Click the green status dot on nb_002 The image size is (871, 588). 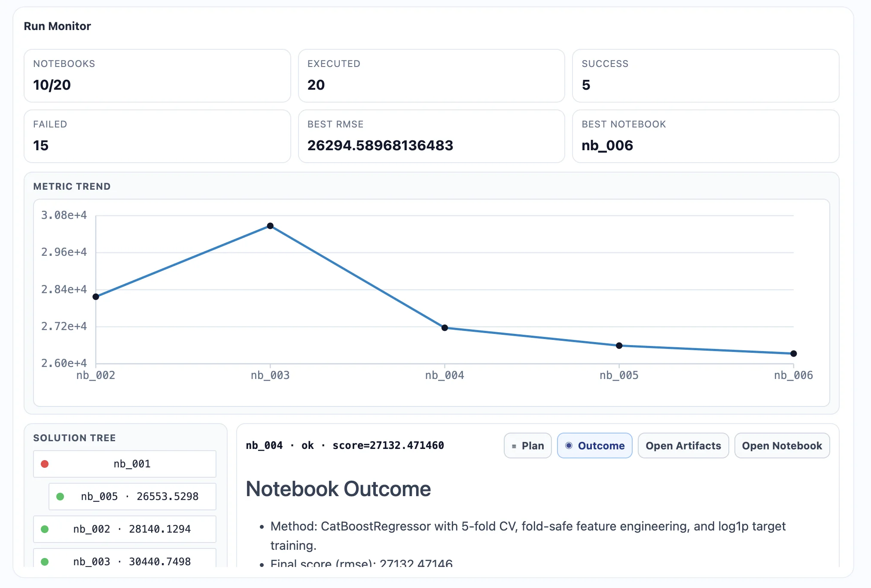point(45,529)
